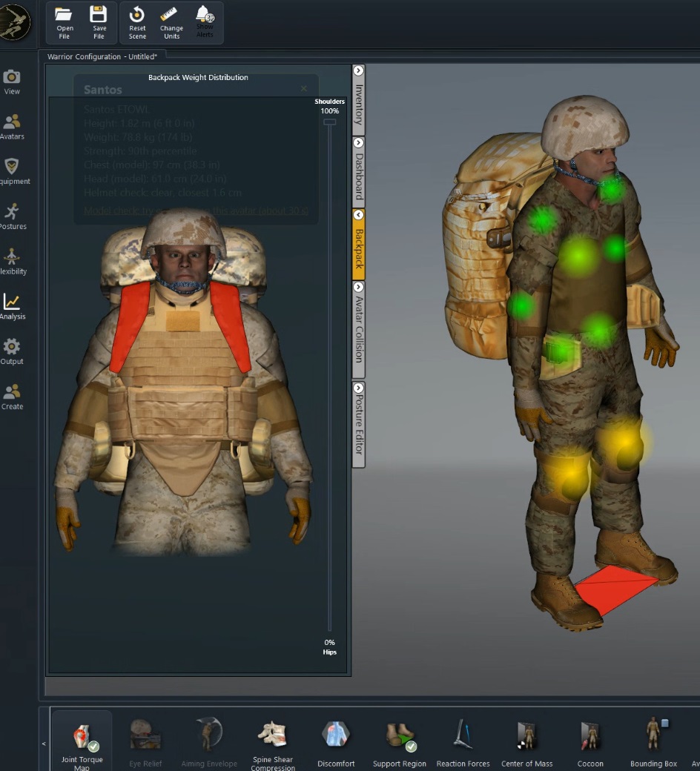This screenshot has height=771, width=700.
Task: Close the Santos avatar info popup
Action: pyautogui.click(x=303, y=88)
